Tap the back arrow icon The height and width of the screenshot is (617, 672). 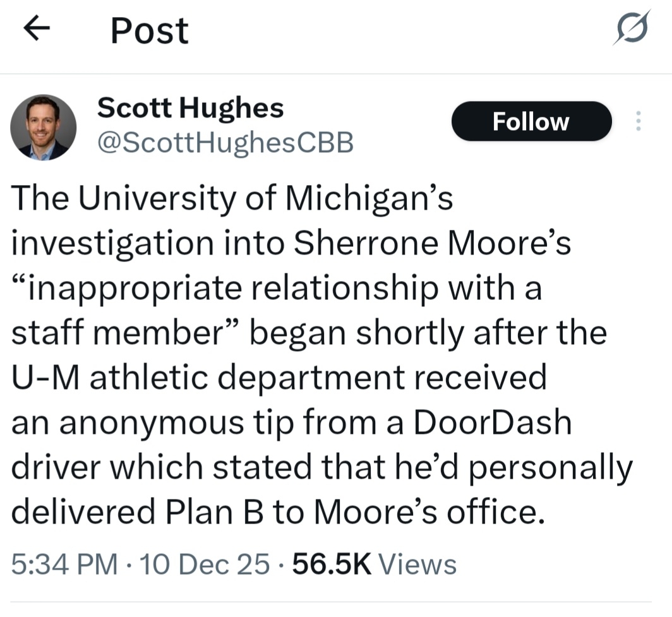point(37,30)
